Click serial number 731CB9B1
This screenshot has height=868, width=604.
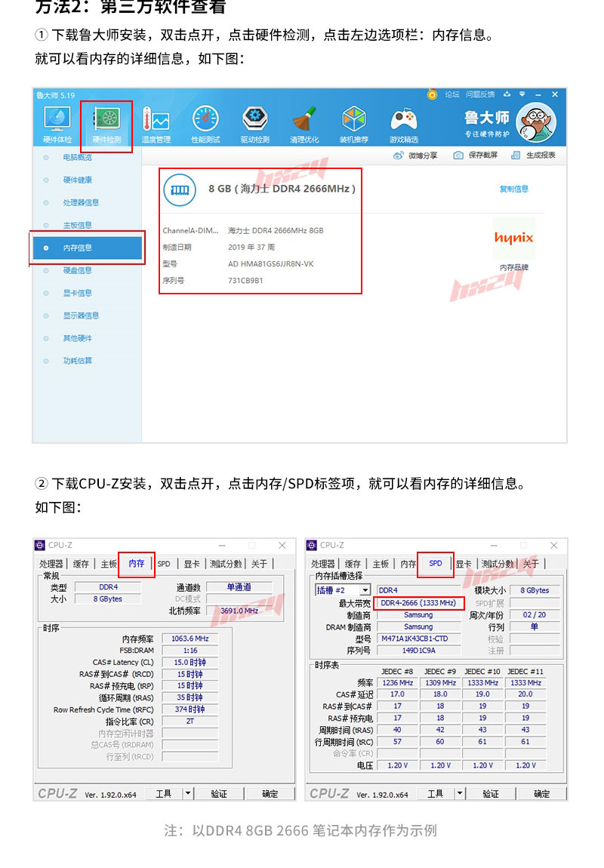245,281
